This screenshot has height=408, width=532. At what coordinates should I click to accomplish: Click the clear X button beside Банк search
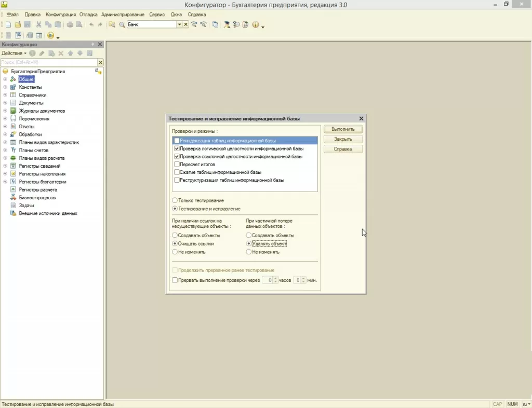point(186,24)
